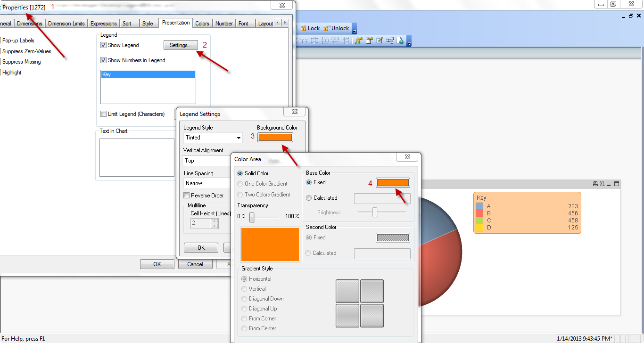Select the Key item in the legend list
Screen dimensions: 644x343
(148, 74)
